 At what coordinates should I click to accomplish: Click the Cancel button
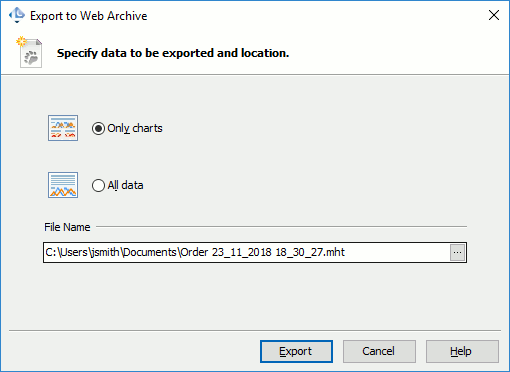click(379, 351)
